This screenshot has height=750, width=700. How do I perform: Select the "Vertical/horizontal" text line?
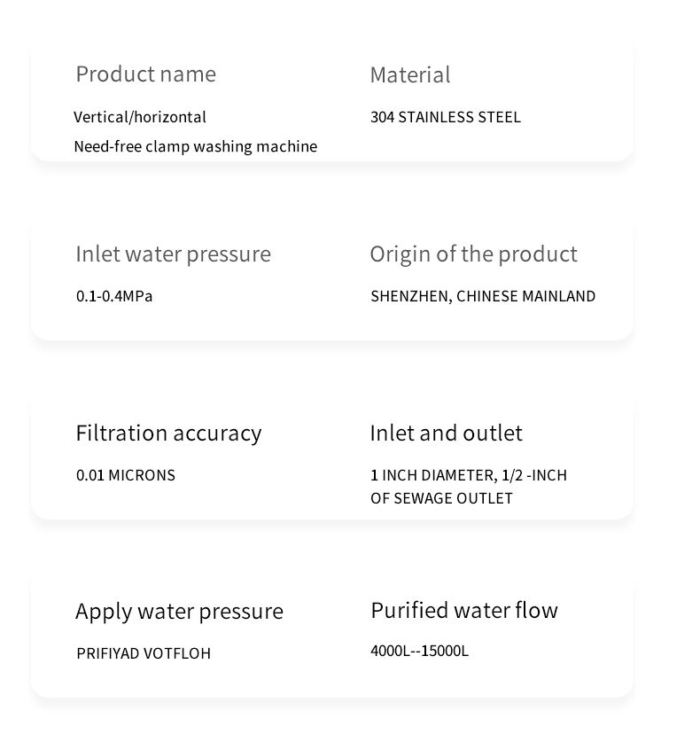tap(140, 117)
